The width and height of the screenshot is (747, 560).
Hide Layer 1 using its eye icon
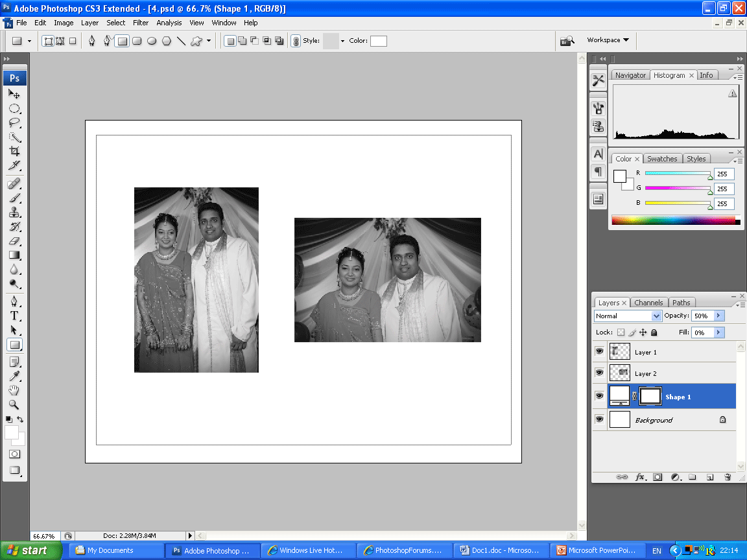[x=599, y=351]
